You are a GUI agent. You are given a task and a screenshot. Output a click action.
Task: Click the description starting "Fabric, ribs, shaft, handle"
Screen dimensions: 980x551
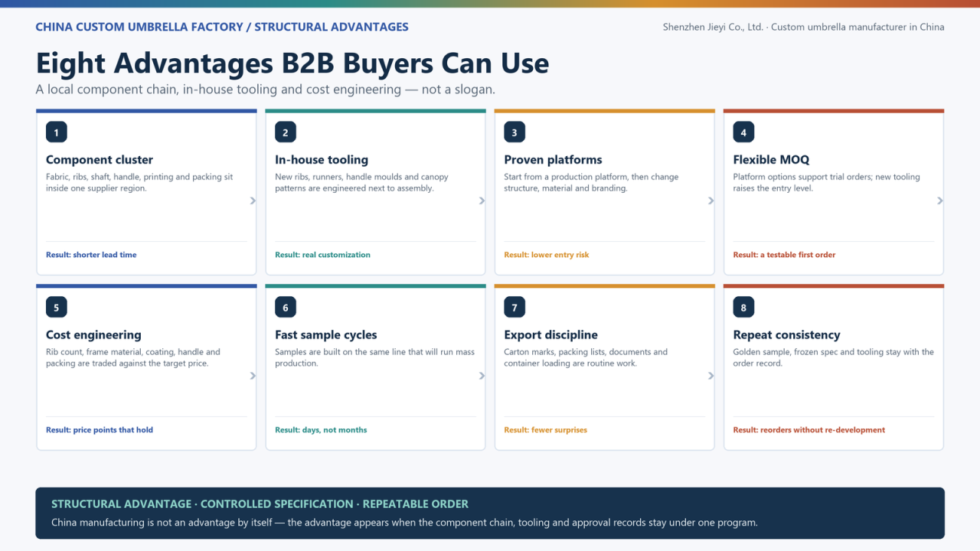[x=139, y=182]
